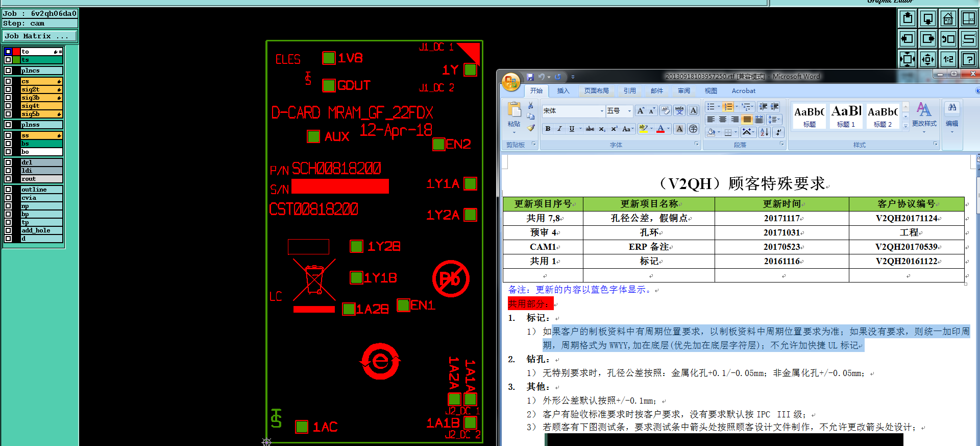This screenshot has width=980, height=446.
Task: Apply strikethrough formatting in Word
Action: (590, 129)
